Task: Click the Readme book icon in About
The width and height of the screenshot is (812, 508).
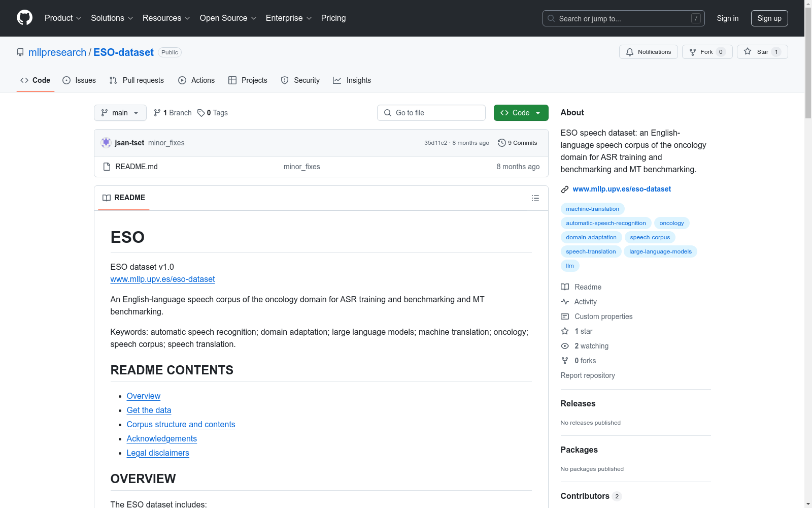Action: click(x=565, y=287)
